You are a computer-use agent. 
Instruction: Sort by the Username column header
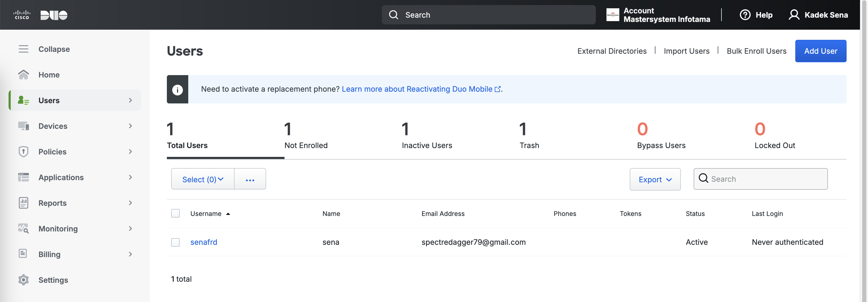tap(206, 214)
